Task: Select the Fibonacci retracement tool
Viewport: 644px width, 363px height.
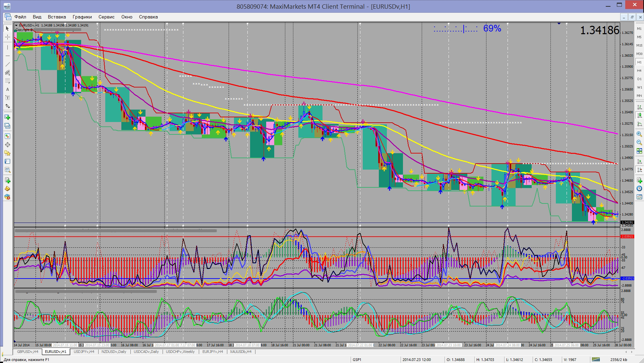Action: coord(7,81)
